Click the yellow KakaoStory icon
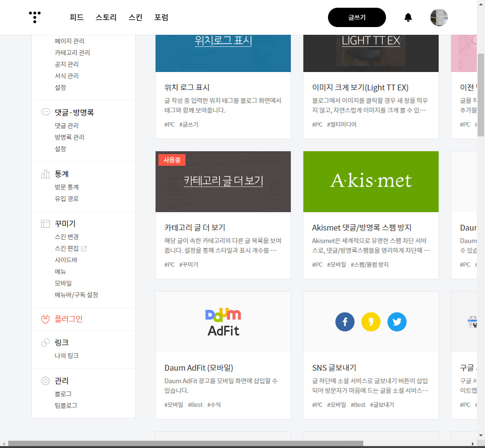Image resolution: width=485 pixels, height=448 pixels. point(371,322)
